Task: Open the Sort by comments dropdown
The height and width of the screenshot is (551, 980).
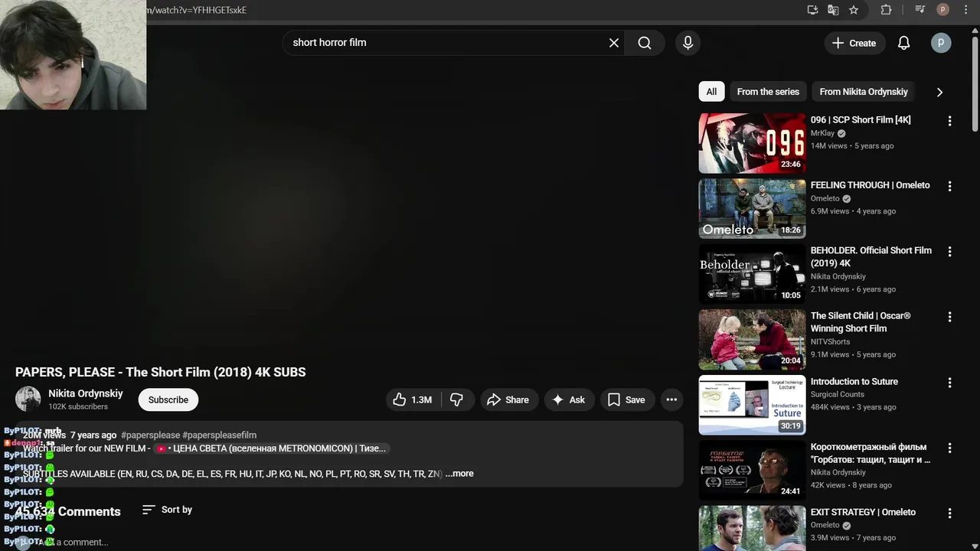Action: 167,510
